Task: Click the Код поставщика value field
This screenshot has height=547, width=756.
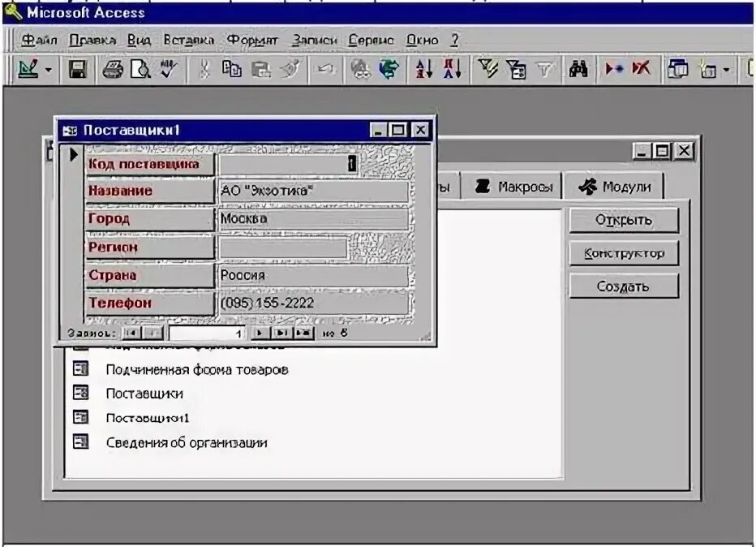Action: (288, 164)
